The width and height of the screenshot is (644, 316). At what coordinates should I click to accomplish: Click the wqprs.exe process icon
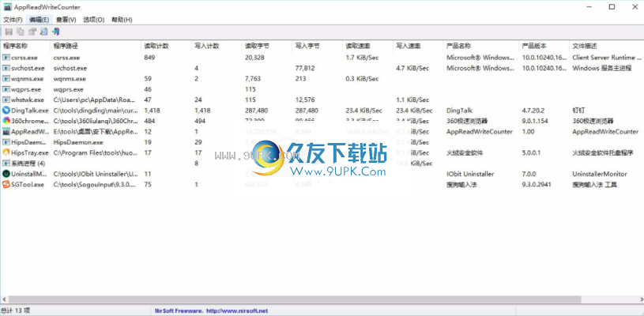[x=6, y=89]
